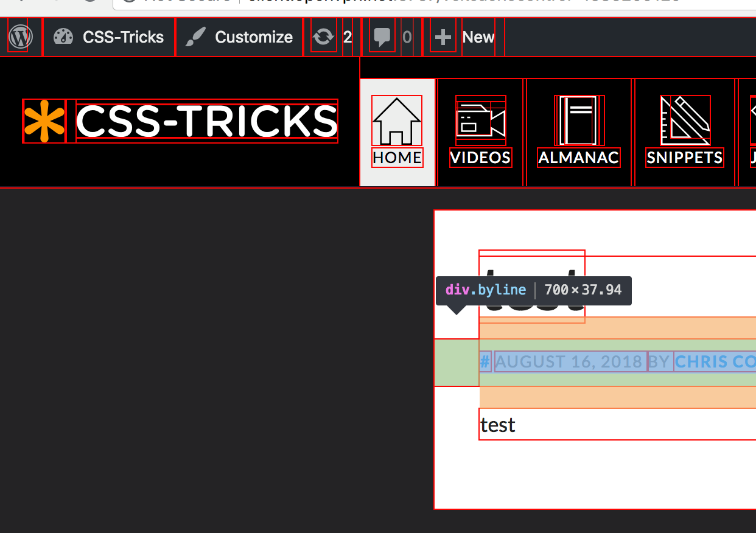756x533 pixels.
Task: Click the August 16, 2018 date
Action: click(x=570, y=362)
